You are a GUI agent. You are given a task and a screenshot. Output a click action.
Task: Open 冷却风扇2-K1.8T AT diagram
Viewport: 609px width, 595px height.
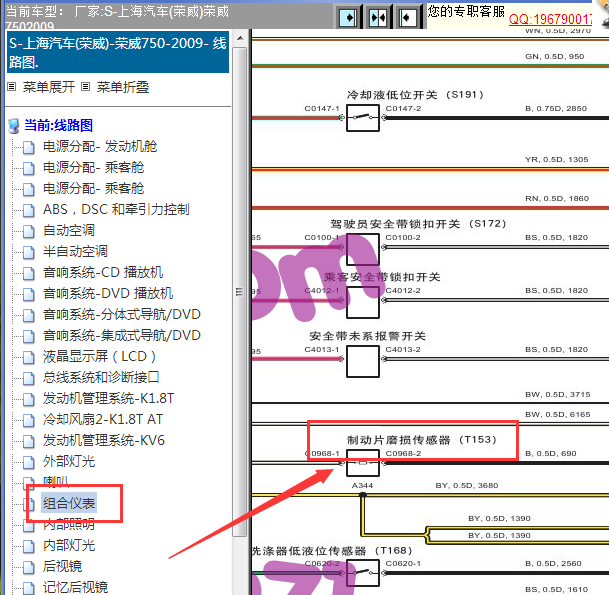point(103,419)
